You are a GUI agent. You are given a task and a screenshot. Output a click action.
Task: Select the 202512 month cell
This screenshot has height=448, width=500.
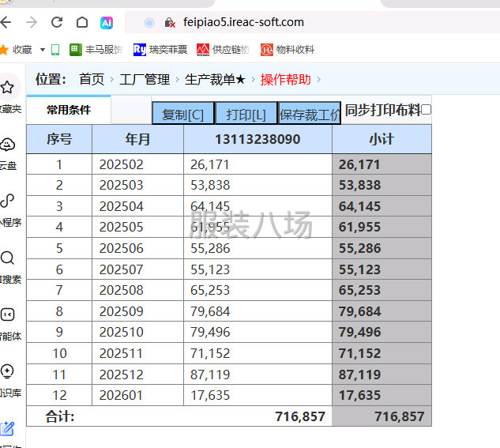(x=137, y=375)
